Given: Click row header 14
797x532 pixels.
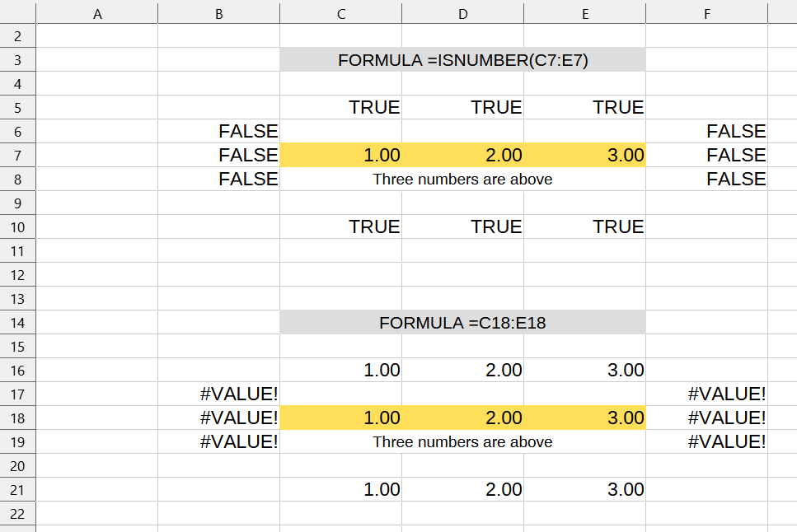Looking at the screenshot, I should click(x=17, y=322).
